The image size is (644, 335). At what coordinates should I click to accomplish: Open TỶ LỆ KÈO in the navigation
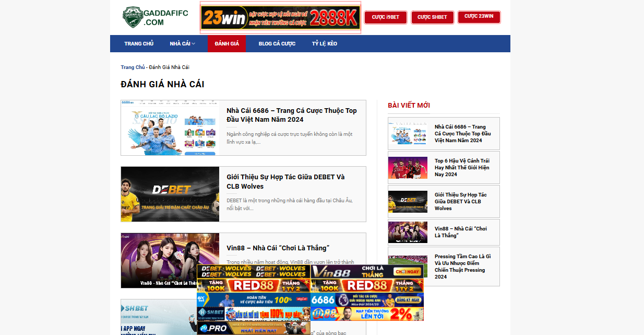pyautogui.click(x=325, y=43)
